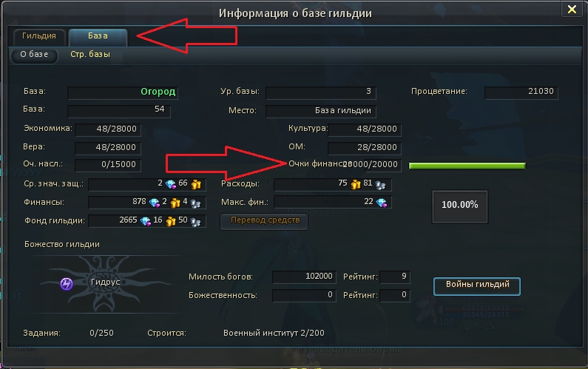Click the Милость богов value field
The height and width of the screenshot is (369, 588).
pyautogui.click(x=304, y=277)
